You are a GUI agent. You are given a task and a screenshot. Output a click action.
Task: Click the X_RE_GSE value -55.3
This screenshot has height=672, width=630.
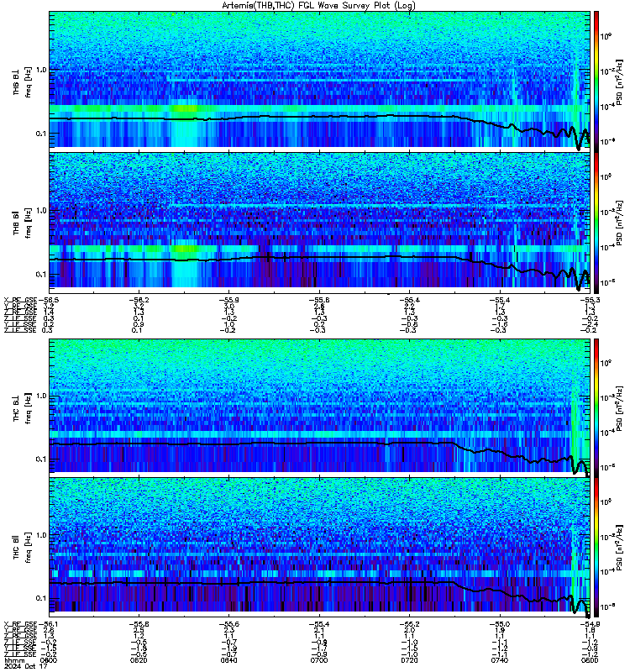pyautogui.click(x=590, y=300)
